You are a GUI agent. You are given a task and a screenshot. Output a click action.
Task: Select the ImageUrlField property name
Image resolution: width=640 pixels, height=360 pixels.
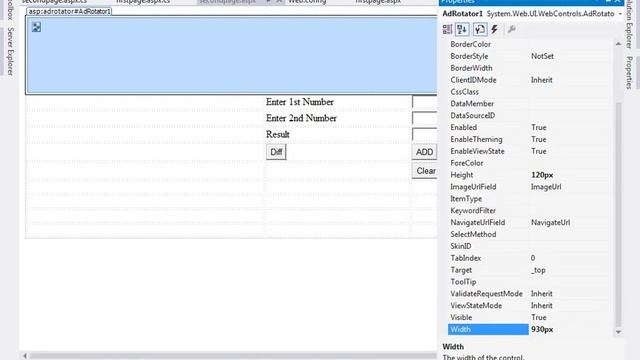pos(473,187)
